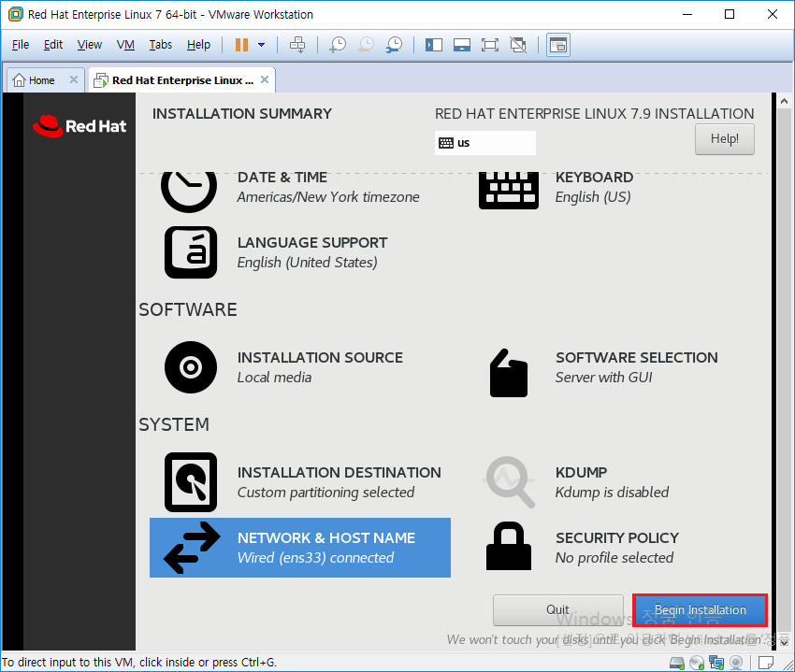Close the Home tab
795x672 pixels.
pyautogui.click(x=74, y=79)
